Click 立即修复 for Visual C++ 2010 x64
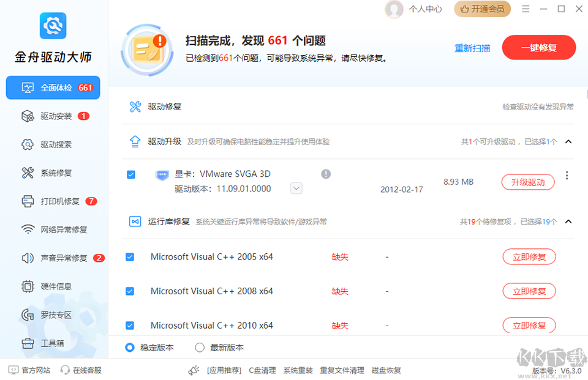588x380 pixels. click(x=529, y=326)
